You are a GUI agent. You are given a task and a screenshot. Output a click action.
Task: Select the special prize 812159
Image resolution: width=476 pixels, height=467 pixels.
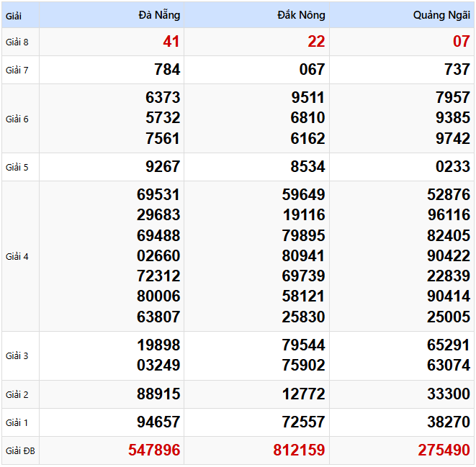(x=299, y=450)
